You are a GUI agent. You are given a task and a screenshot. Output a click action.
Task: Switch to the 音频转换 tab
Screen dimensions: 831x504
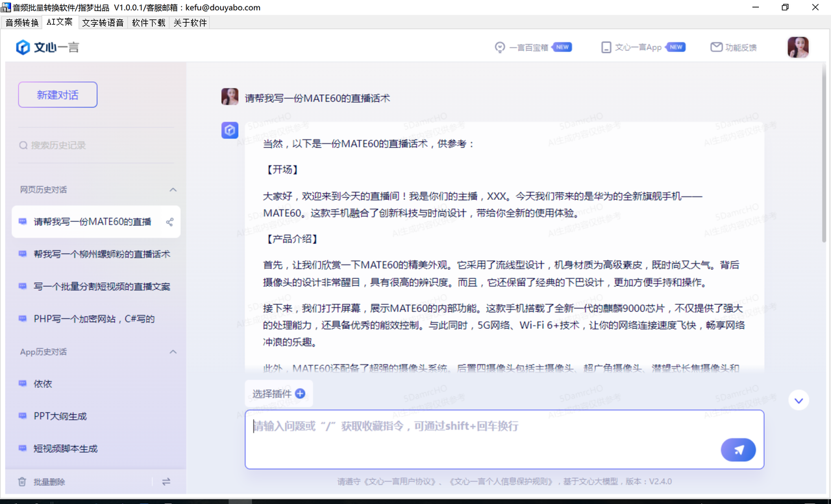[22, 23]
